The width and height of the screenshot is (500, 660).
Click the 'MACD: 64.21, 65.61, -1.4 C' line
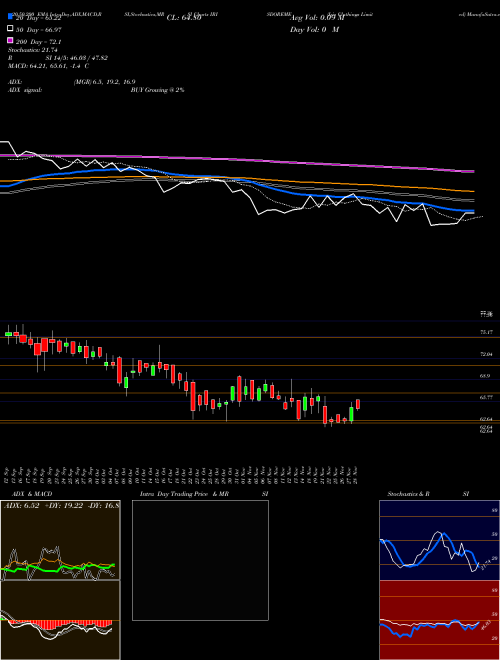(x=48, y=66)
